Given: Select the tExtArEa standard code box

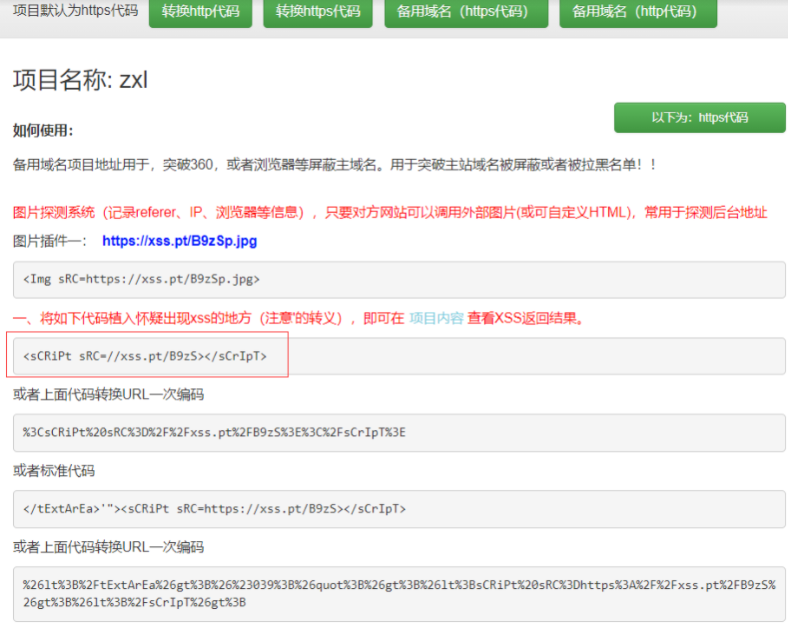Looking at the screenshot, I should pyautogui.click(x=399, y=509).
